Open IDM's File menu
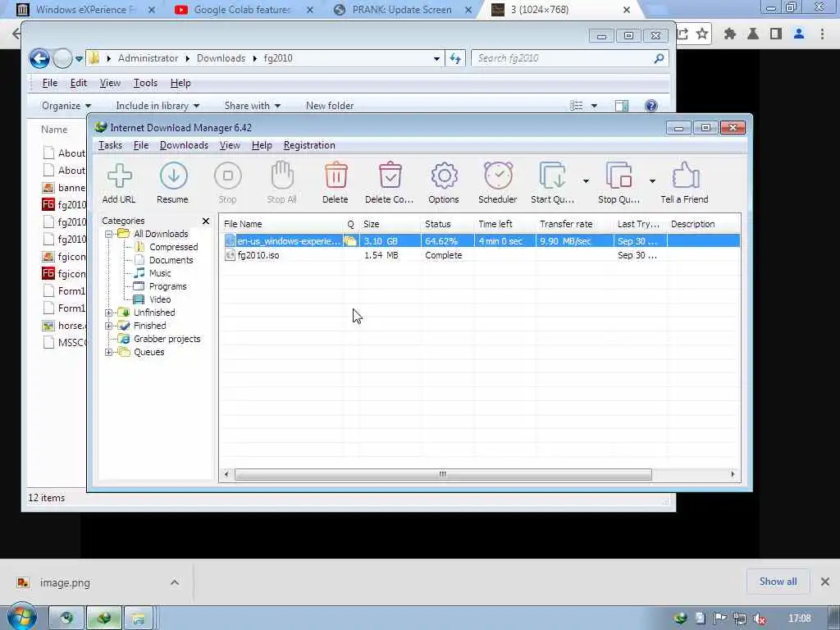Screen dimensions: 840x630 (x=141, y=145)
